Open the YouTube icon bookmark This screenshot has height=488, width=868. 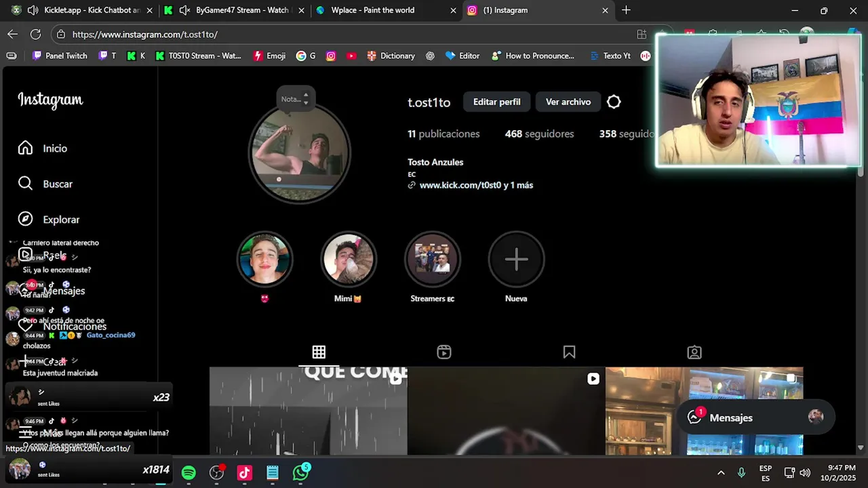[x=351, y=56]
